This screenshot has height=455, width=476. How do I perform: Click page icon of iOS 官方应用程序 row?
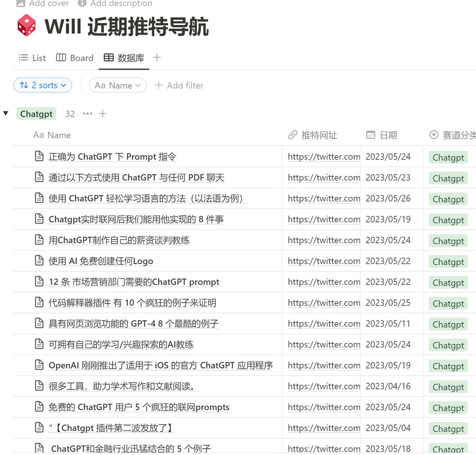click(39, 365)
